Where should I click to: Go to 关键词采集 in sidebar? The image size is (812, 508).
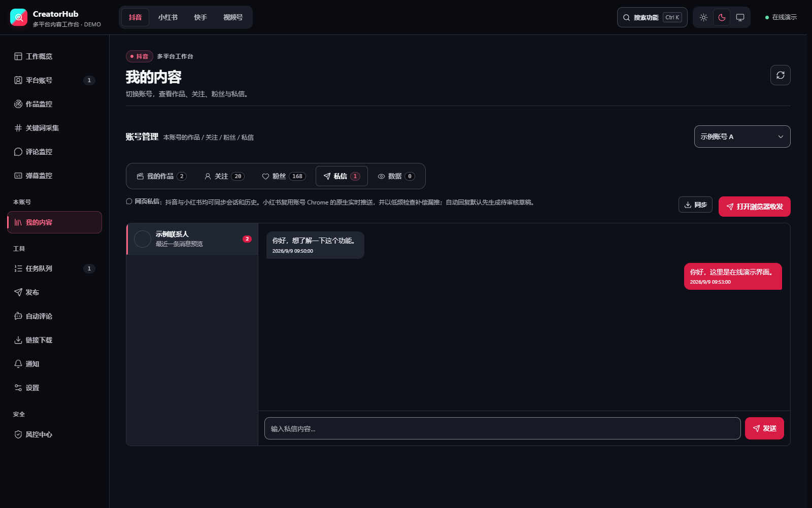click(x=54, y=128)
